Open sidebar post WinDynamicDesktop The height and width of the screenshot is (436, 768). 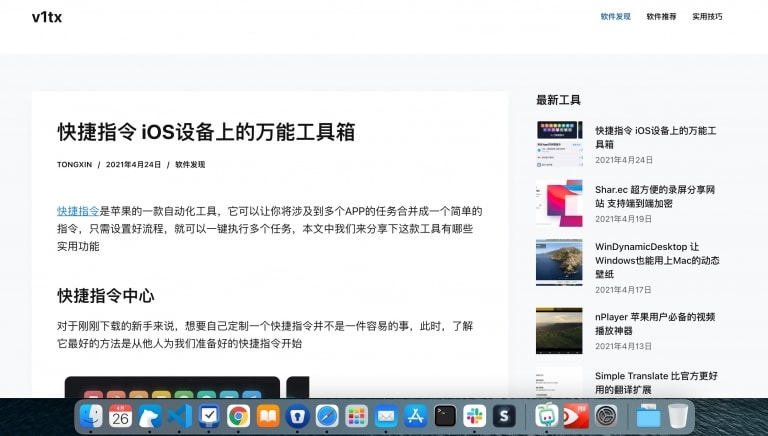(x=657, y=260)
